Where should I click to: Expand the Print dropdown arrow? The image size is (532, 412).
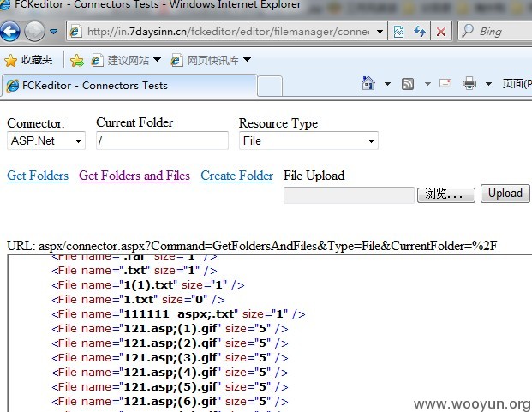[x=488, y=83]
